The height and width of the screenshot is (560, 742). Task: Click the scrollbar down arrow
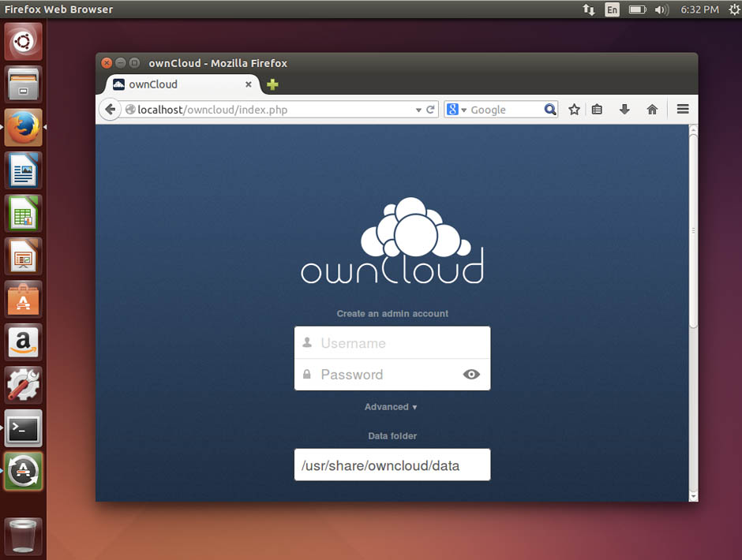[693, 497]
